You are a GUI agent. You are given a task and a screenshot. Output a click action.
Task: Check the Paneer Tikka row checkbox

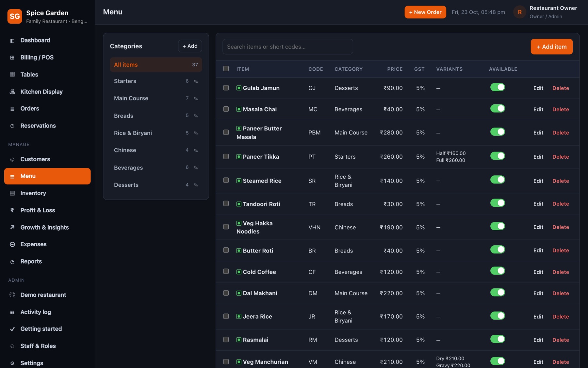click(x=226, y=156)
